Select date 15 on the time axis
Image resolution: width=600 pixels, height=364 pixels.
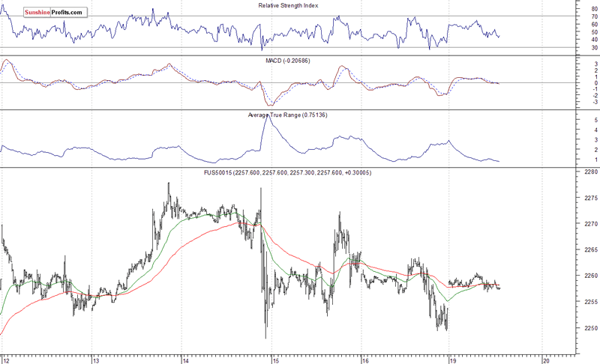(x=273, y=358)
